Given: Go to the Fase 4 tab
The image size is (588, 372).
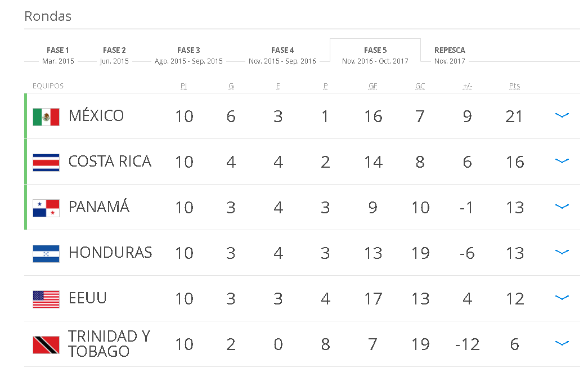Looking at the screenshot, I should click(282, 55).
